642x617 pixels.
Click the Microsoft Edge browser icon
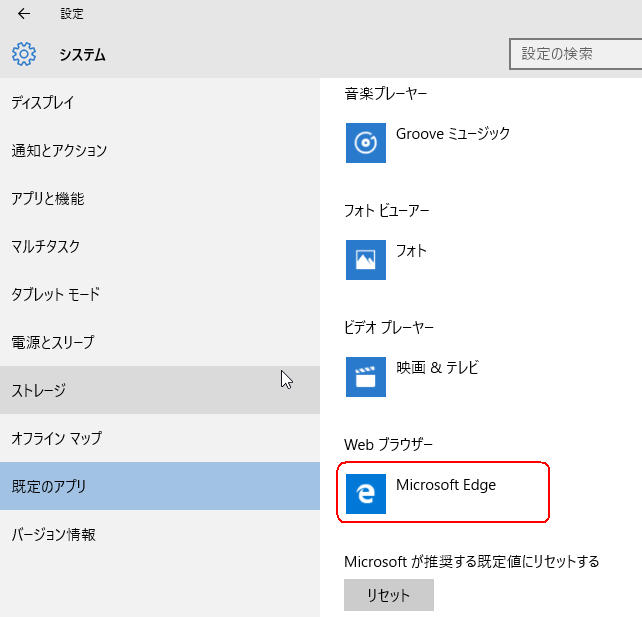click(x=366, y=494)
